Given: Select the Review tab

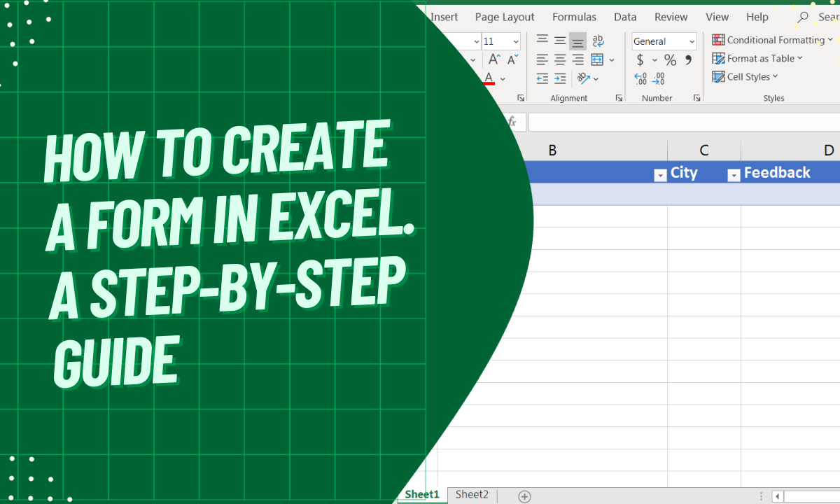Looking at the screenshot, I should [x=671, y=17].
